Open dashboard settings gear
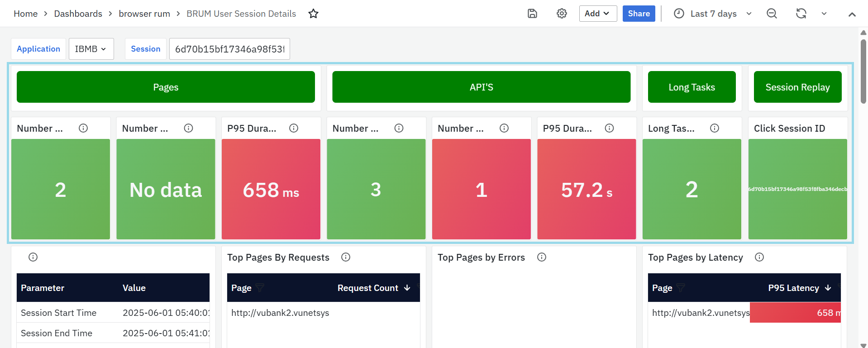This screenshot has height=348, width=868. click(562, 14)
